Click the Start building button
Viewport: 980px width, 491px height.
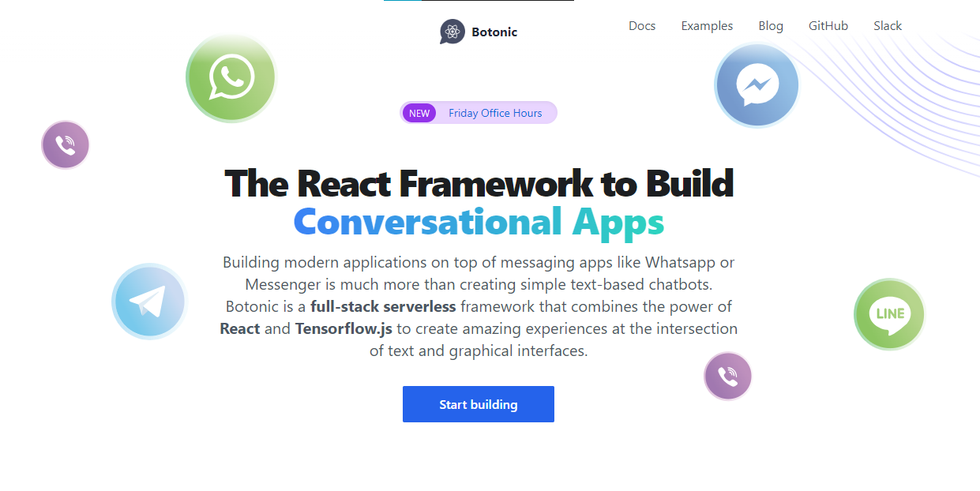tap(479, 404)
